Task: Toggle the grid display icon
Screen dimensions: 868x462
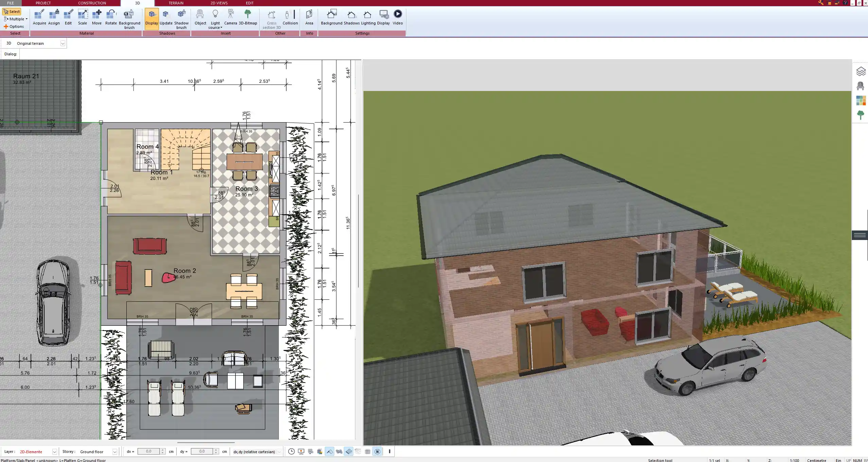Action: pos(368,451)
